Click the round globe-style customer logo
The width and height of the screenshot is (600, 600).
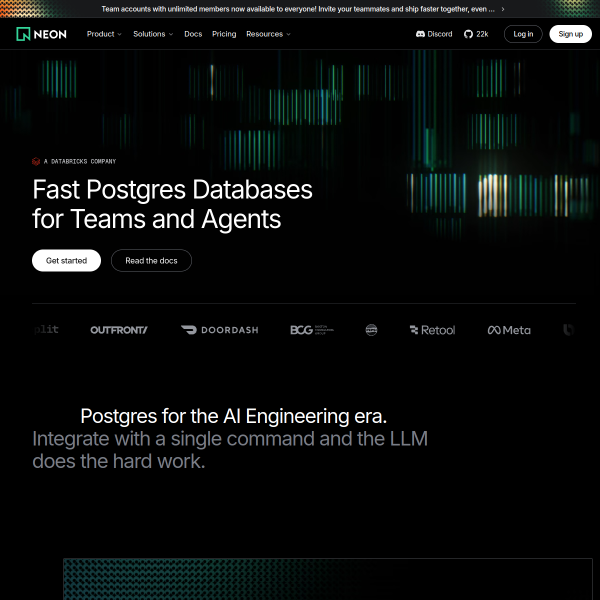tap(371, 330)
